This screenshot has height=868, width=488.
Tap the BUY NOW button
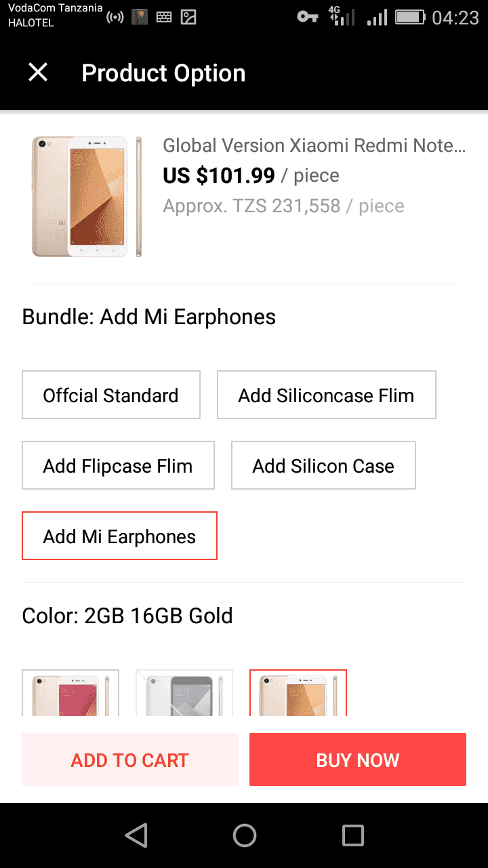pos(357,759)
